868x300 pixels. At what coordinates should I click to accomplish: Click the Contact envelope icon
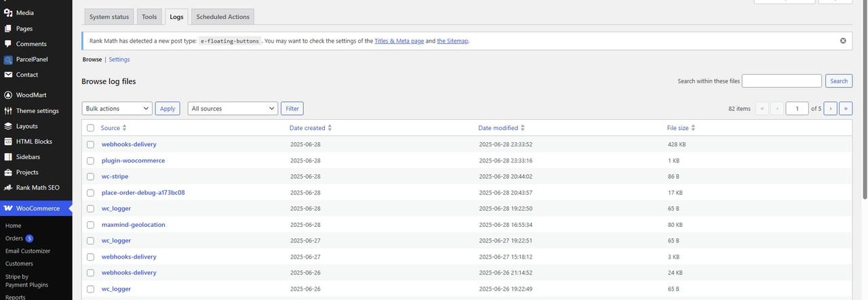(8, 74)
